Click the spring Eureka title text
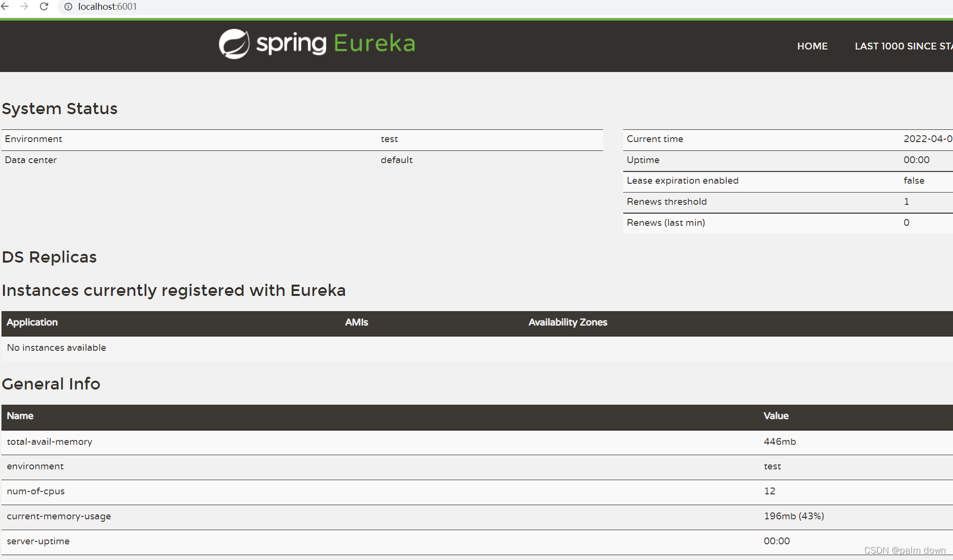This screenshot has width=953, height=560. click(336, 44)
